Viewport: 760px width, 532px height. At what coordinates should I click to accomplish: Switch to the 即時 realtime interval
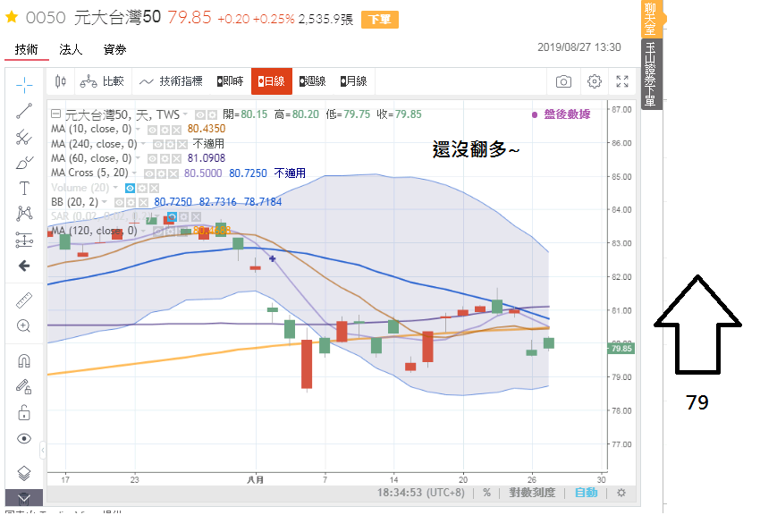230,81
